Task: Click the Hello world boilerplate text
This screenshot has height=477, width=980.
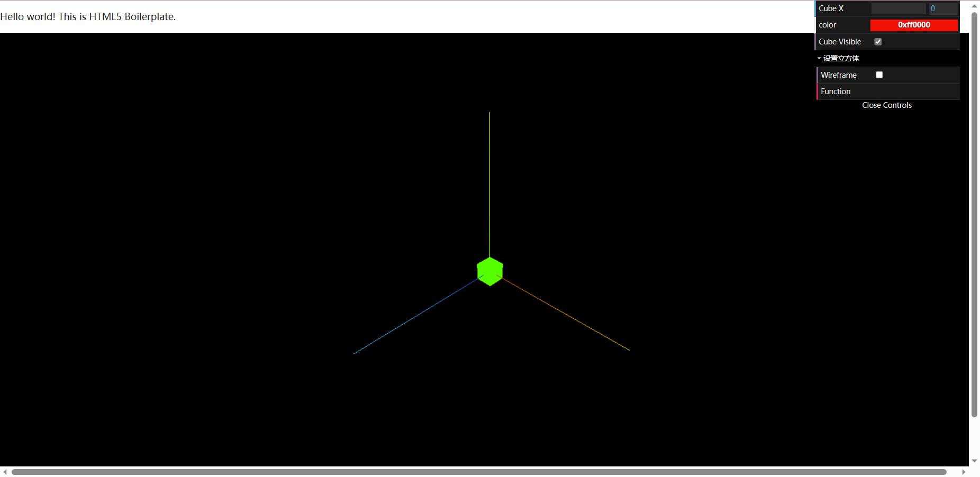Action: 88,16
